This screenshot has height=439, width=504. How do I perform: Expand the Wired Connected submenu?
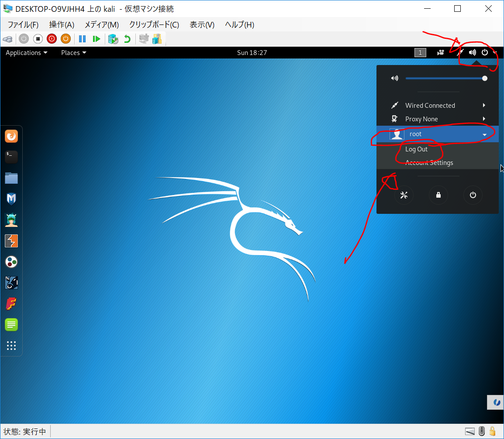click(484, 106)
